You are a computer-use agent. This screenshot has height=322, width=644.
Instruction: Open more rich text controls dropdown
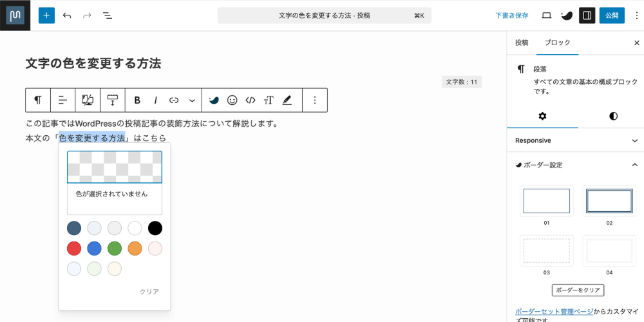(192, 100)
